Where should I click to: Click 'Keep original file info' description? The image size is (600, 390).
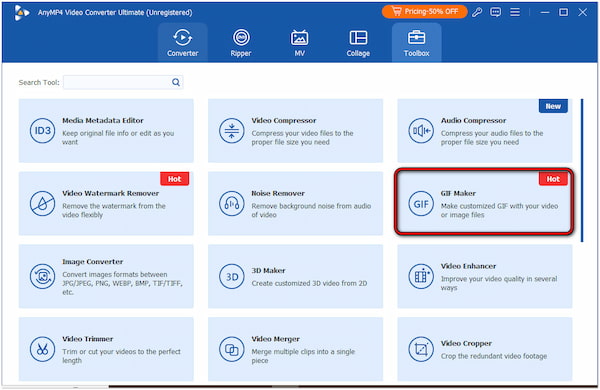[x=118, y=138]
